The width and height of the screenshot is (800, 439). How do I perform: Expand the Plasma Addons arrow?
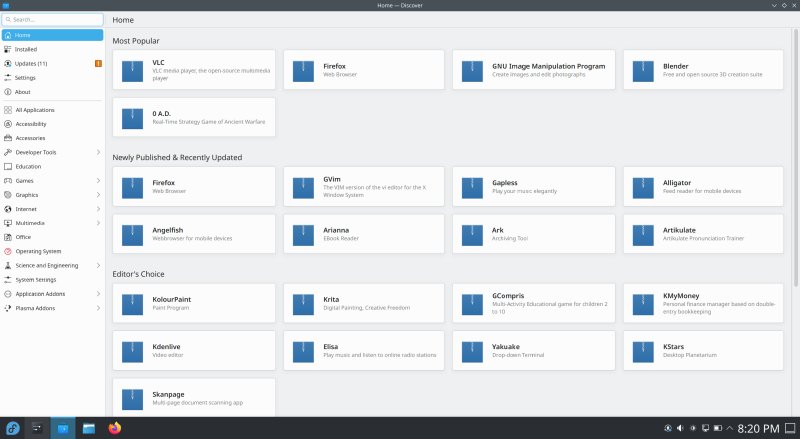(x=98, y=308)
